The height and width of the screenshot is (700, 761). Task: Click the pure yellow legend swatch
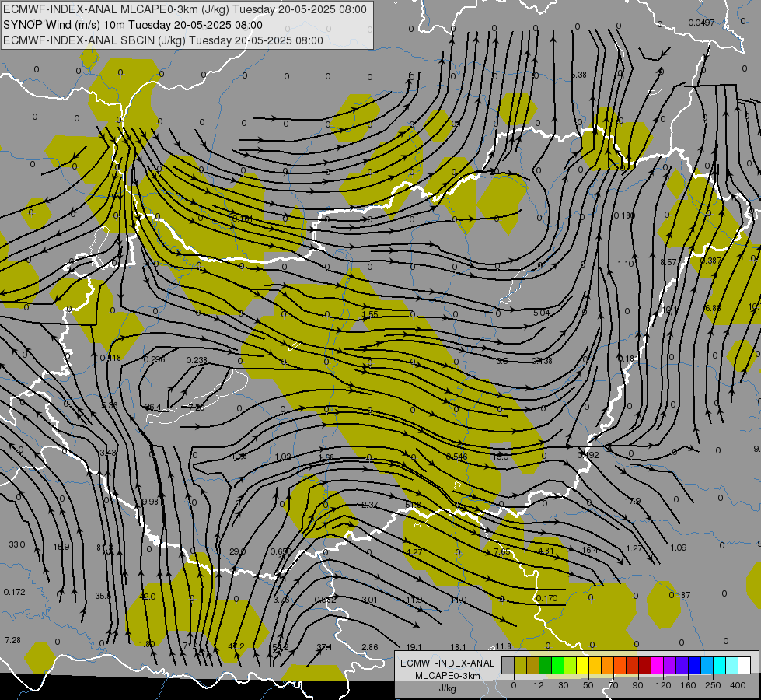pyautogui.click(x=582, y=665)
